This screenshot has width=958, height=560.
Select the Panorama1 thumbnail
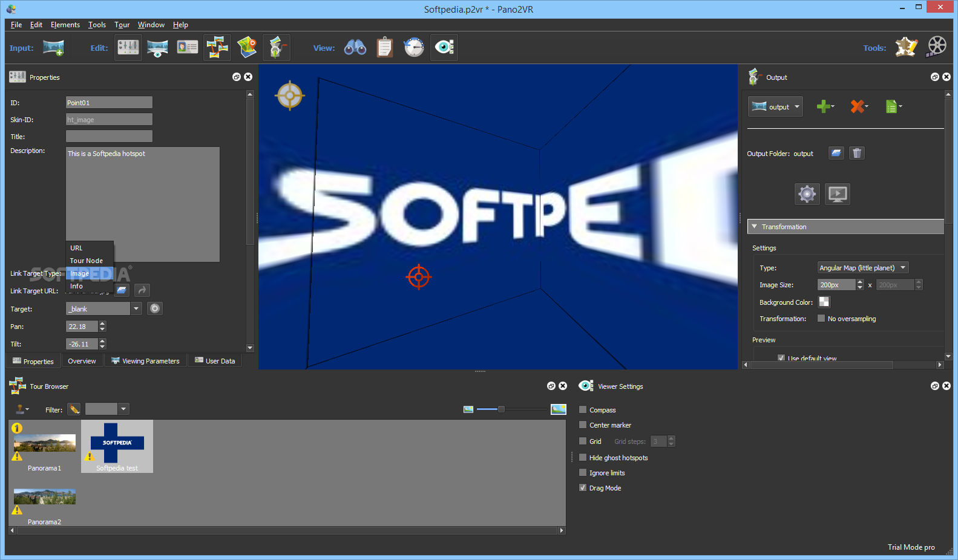(45, 448)
